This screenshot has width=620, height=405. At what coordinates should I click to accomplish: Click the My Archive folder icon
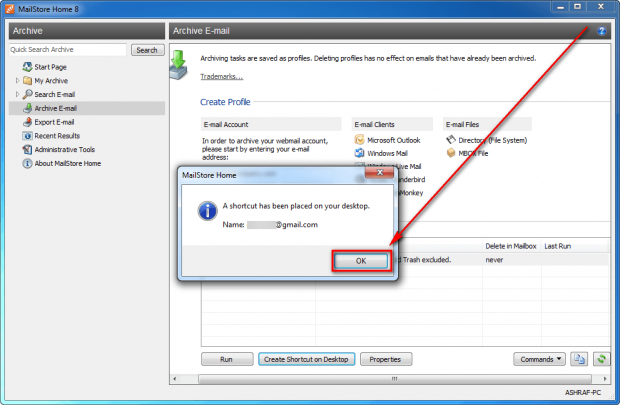(x=27, y=81)
